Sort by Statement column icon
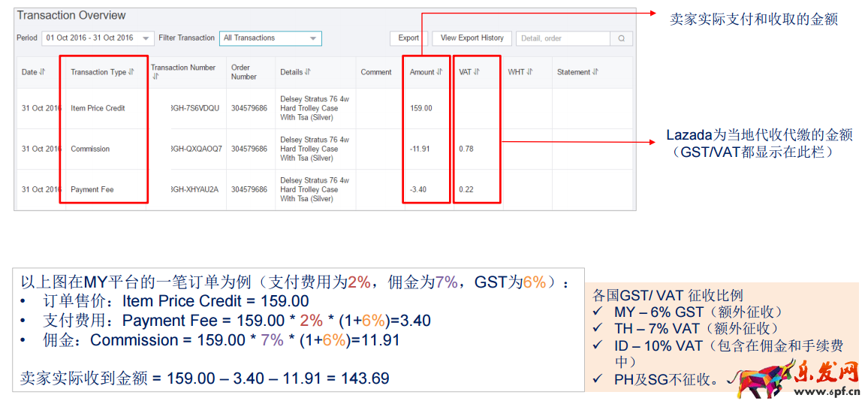868x407 pixels. click(595, 72)
